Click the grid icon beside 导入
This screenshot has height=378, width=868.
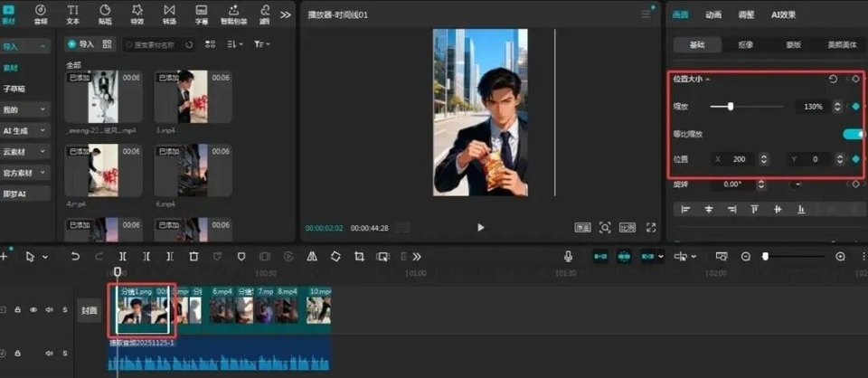107,43
